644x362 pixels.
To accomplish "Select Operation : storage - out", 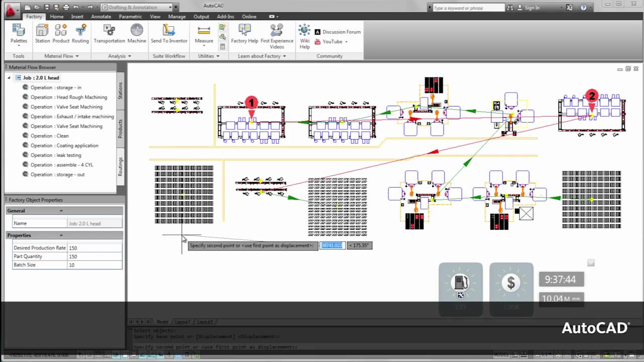I will (58, 174).
